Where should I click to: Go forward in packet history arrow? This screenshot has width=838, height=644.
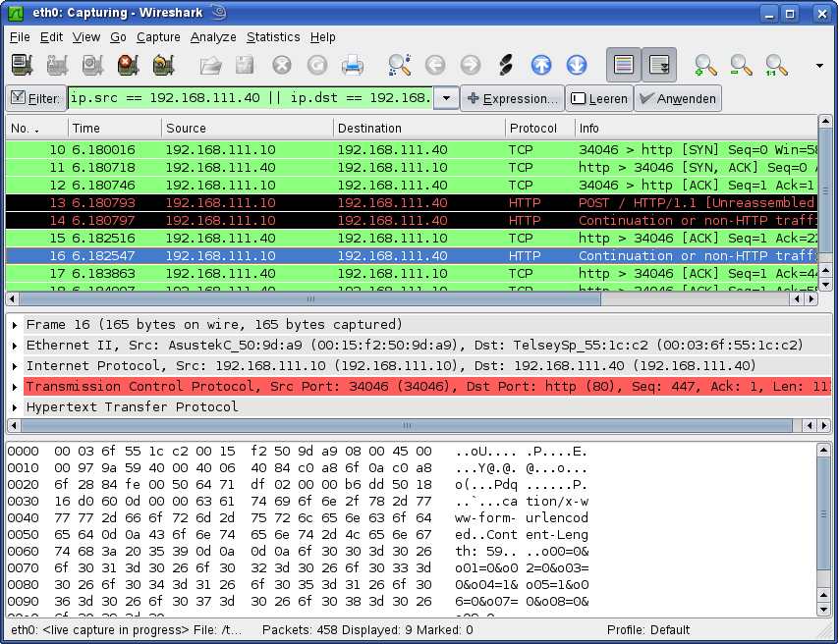[471, 65]
